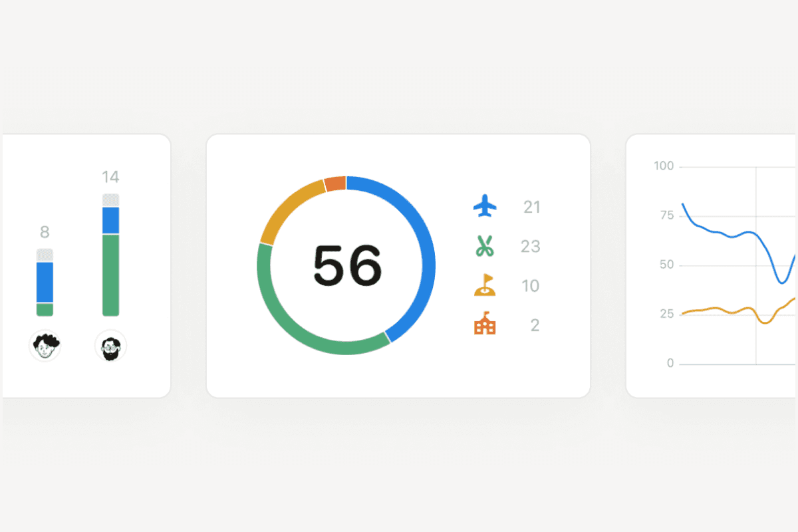Select the bearded person avatar with glasses
Image resolution: width=798 pixels, height=532 pixels.
click(x=110, y=346)
